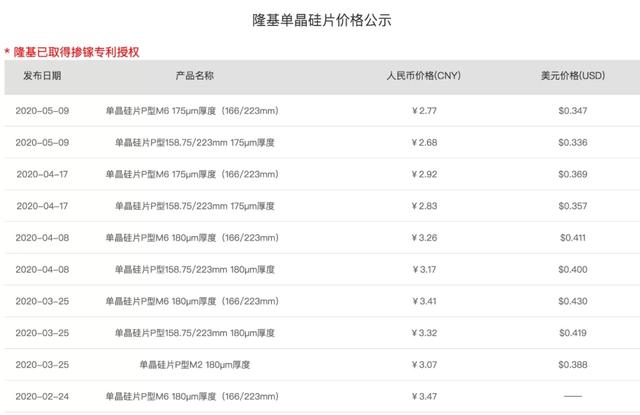
Task: Click the 2020-05-09 date in the ¥2.68 row
Action: 42,142
